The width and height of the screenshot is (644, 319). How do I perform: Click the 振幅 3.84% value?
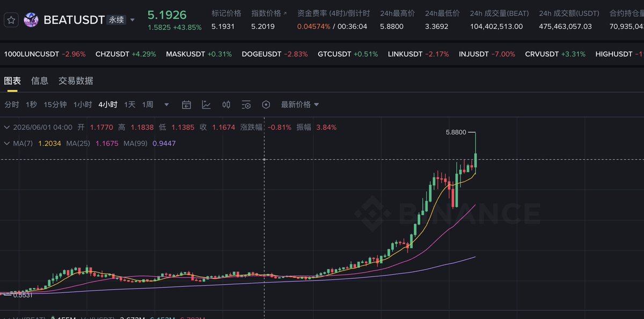tap(325, 128)
